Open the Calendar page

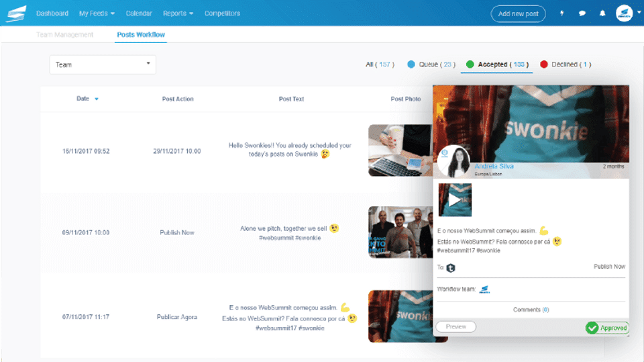click(x=139, y=13)
